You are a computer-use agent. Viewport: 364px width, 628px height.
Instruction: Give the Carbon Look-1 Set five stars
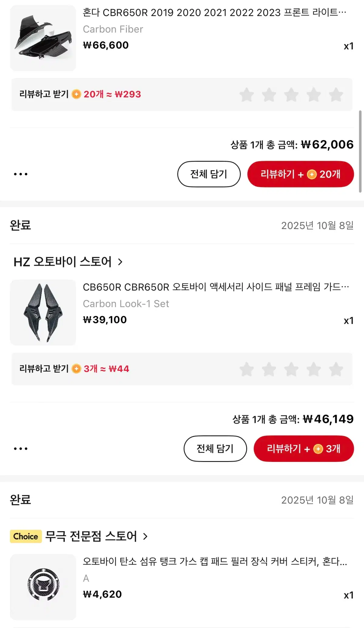(336, 369)
